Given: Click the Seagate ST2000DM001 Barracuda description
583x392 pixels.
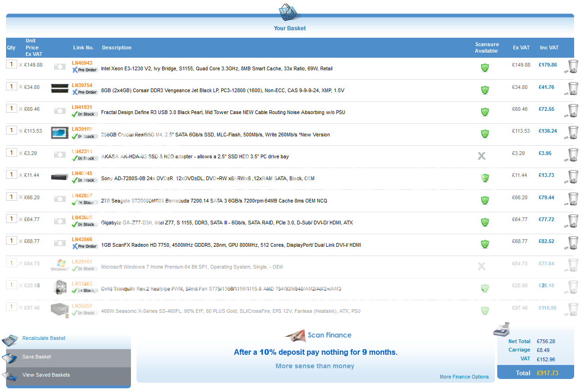Looking at the screenshot, I should click(214, 201).
